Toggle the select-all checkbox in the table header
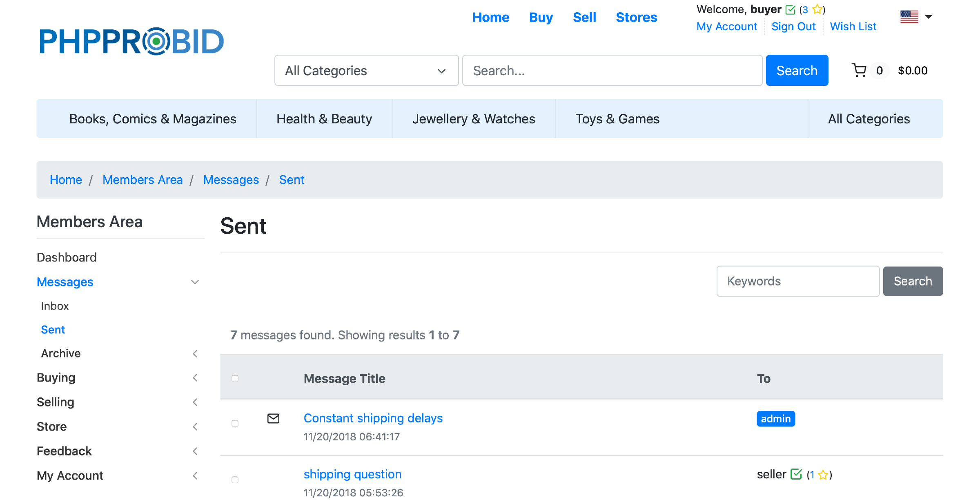Viewport: 980px width, 500px height. coord(235,378)
